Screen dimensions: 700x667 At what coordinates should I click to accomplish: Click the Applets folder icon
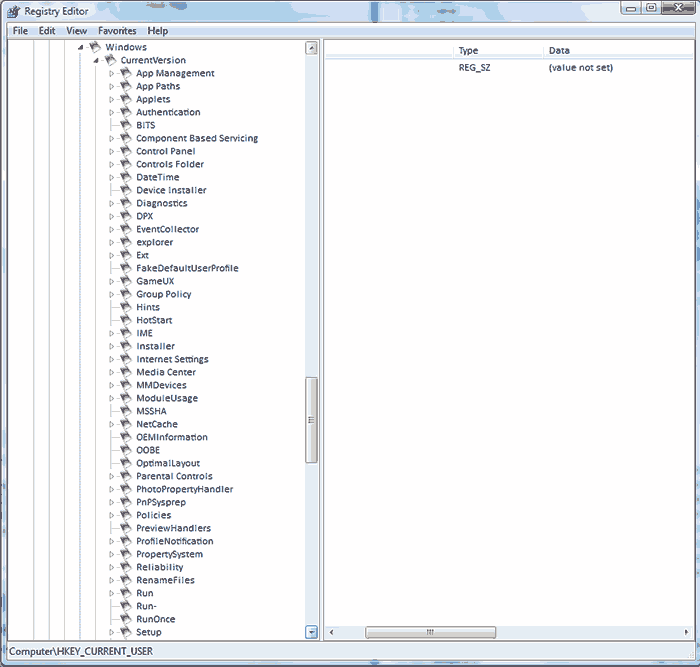[126, 99]
